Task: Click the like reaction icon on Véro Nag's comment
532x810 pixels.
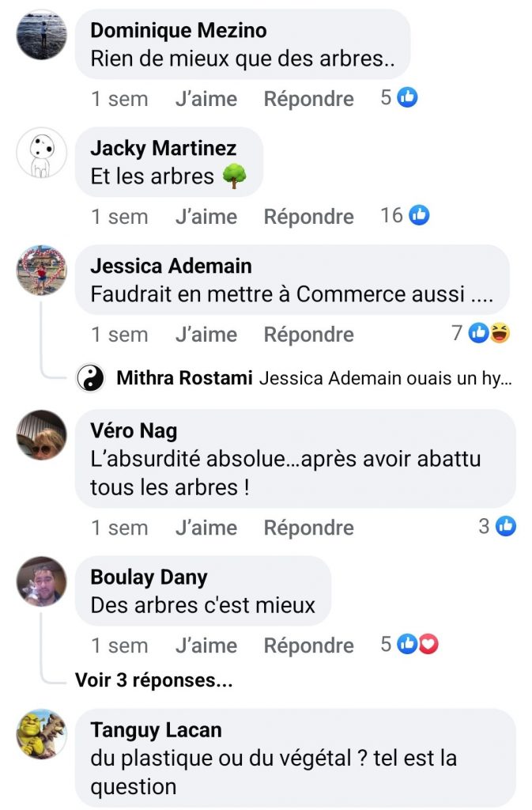Action: point(506,526)
